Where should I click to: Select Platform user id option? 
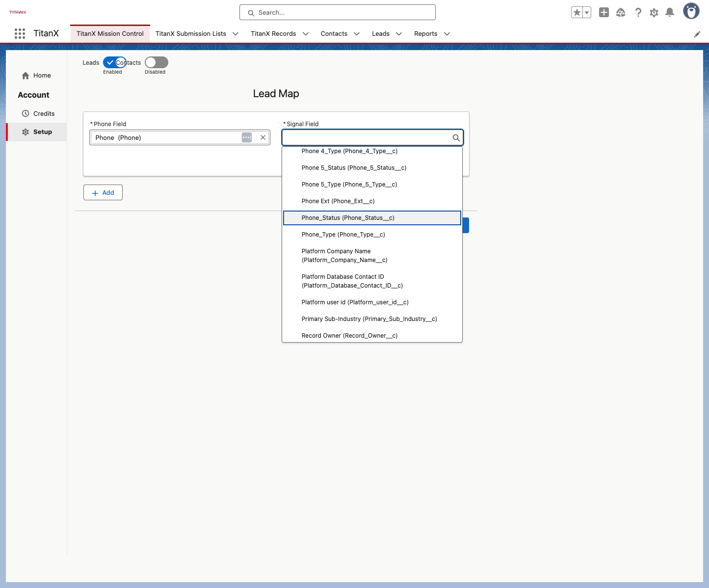click(372, 302)
